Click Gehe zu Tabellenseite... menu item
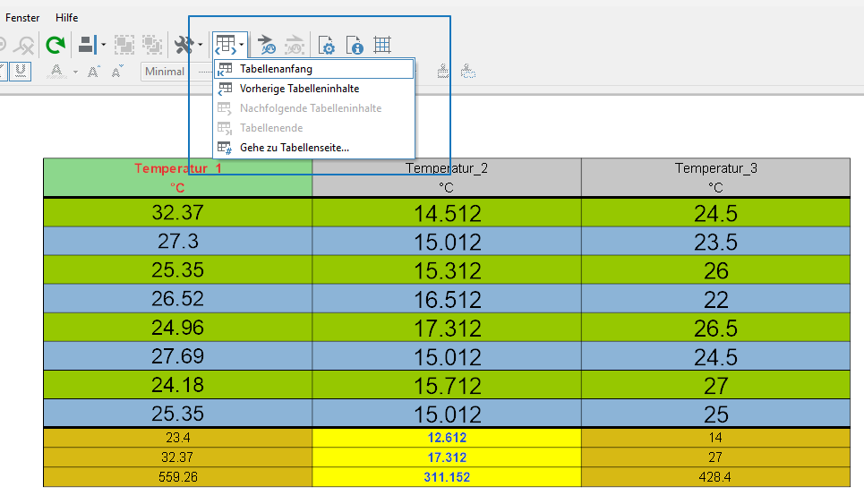864x504 pixels. [x=294, y=148]
